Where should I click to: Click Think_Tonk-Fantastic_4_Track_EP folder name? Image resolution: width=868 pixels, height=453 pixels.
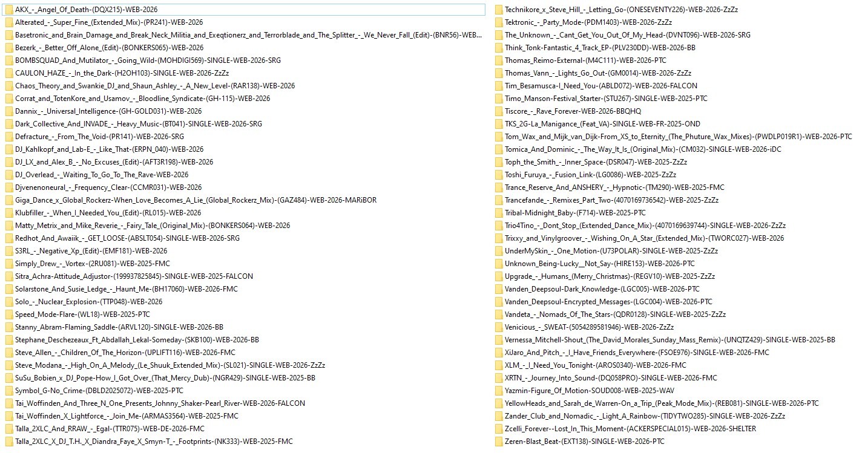tap(600, 48)
